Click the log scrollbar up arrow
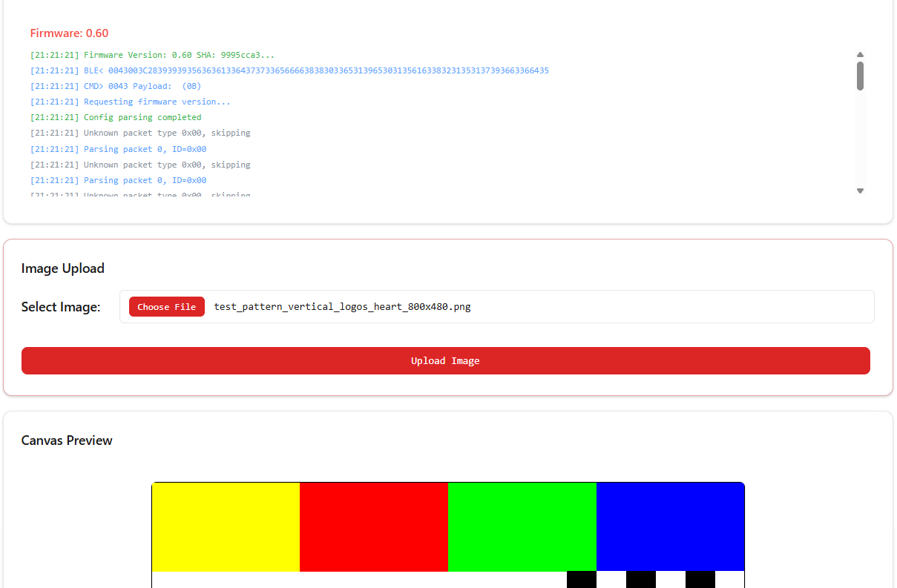This screenshot has height=588, width=897. [860, 54]
